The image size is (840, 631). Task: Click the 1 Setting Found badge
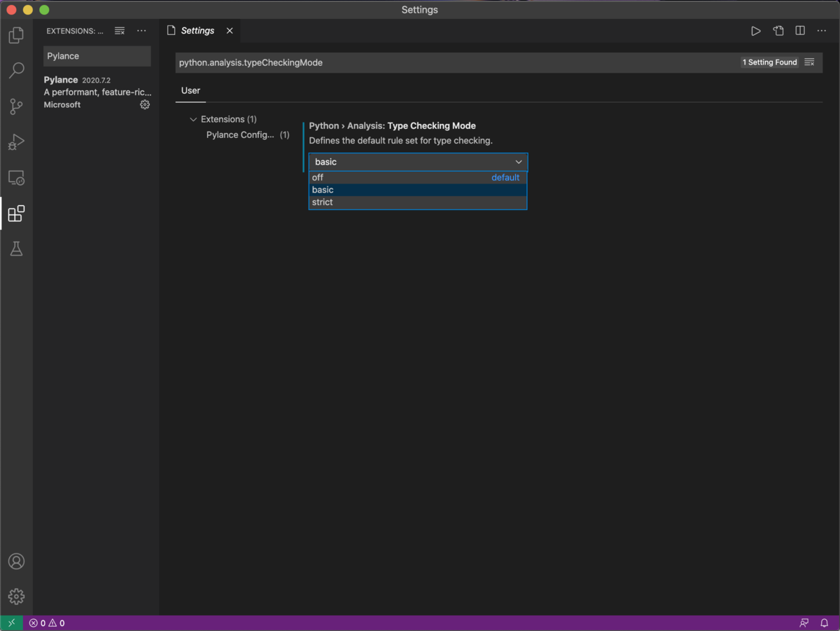[770, 62]
